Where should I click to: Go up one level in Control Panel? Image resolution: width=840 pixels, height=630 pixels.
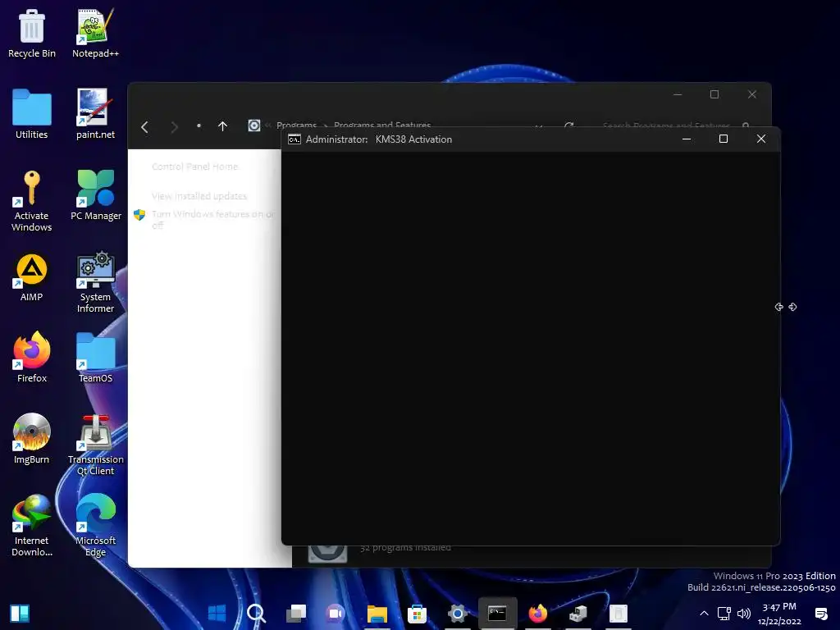pos(222,126)
